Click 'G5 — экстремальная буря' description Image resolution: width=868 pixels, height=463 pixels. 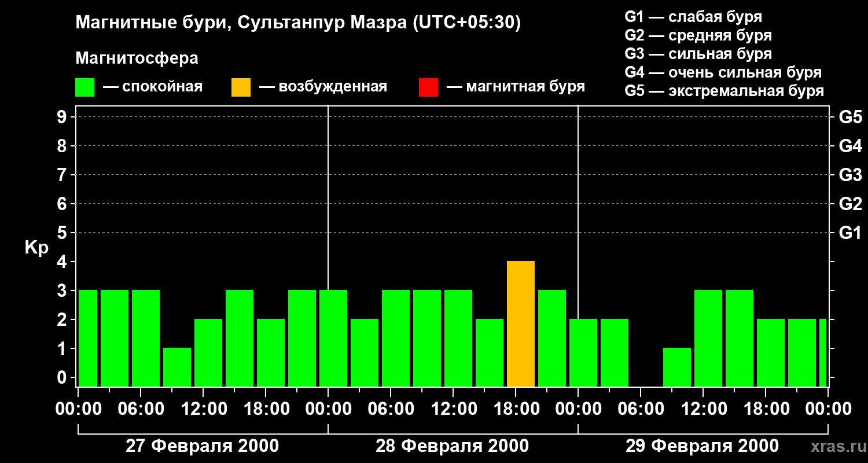point(724,91)
